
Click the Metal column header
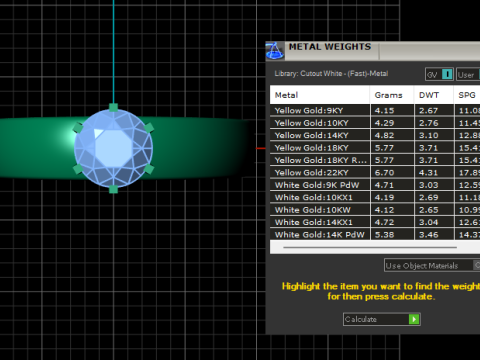point(320,95)
